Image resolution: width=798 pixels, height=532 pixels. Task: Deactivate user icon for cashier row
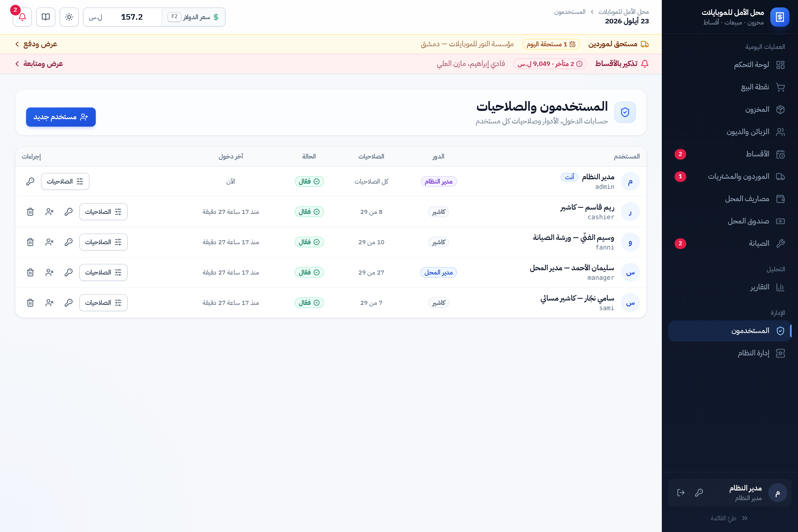(49, 212)
